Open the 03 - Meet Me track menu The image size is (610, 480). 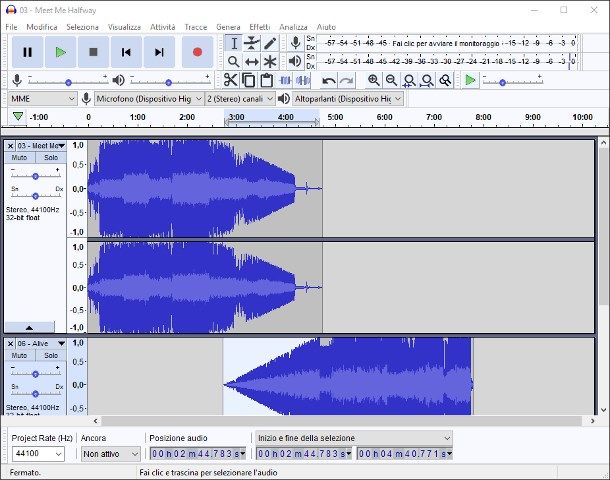41,146
